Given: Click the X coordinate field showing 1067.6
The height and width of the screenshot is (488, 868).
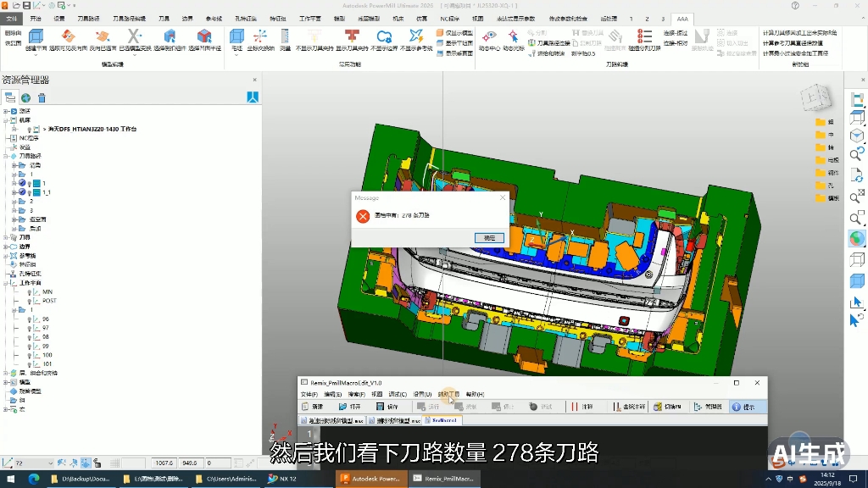Looking at the screenshot, I should click(164, 463).
